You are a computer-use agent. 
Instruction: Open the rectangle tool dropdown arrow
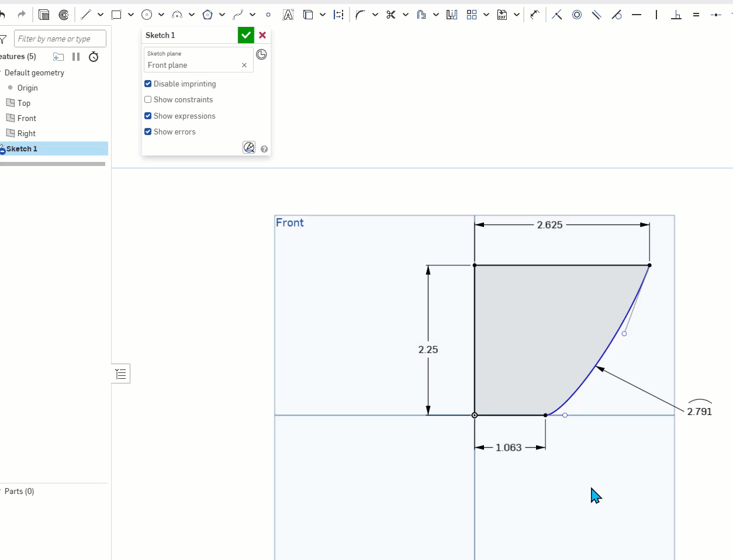click(x=131, y=15)
